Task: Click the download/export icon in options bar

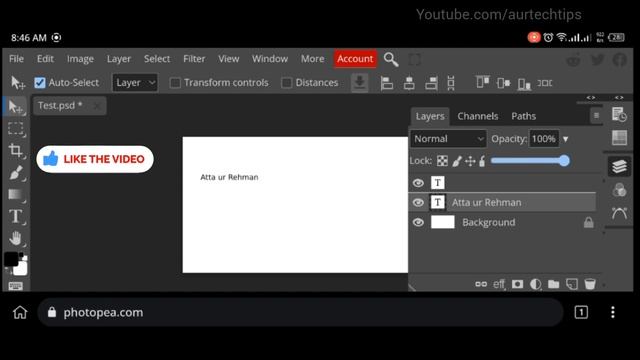Action: click(x=360, y=82)
